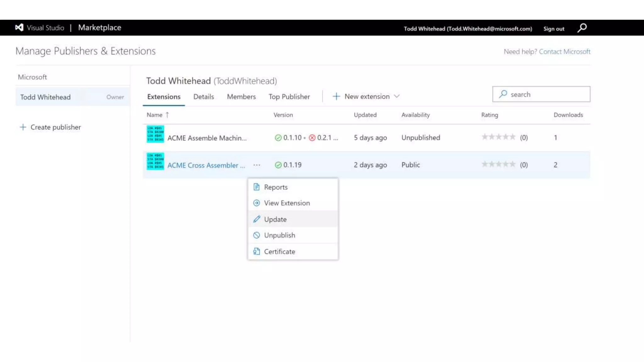Open the Members tab
Screen dimensions: 644x362
coord(241,97)
